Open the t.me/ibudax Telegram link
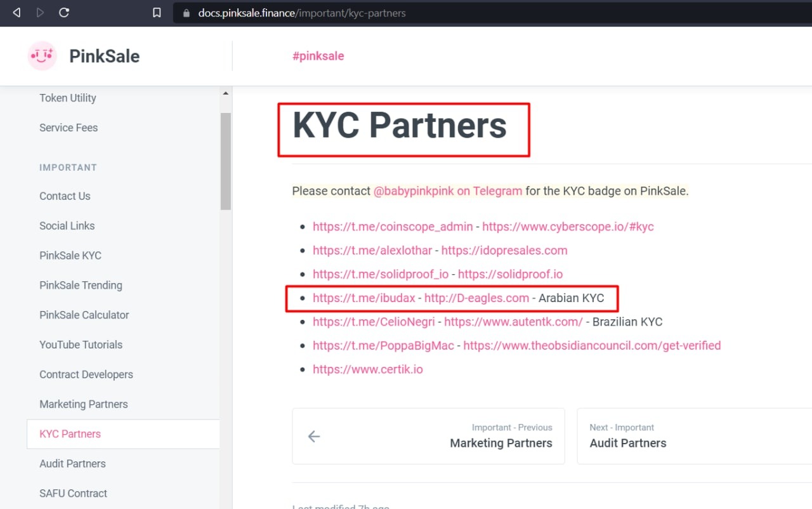Image resolution: width=812 pixels, height=509 pixels. click(364, 298)
